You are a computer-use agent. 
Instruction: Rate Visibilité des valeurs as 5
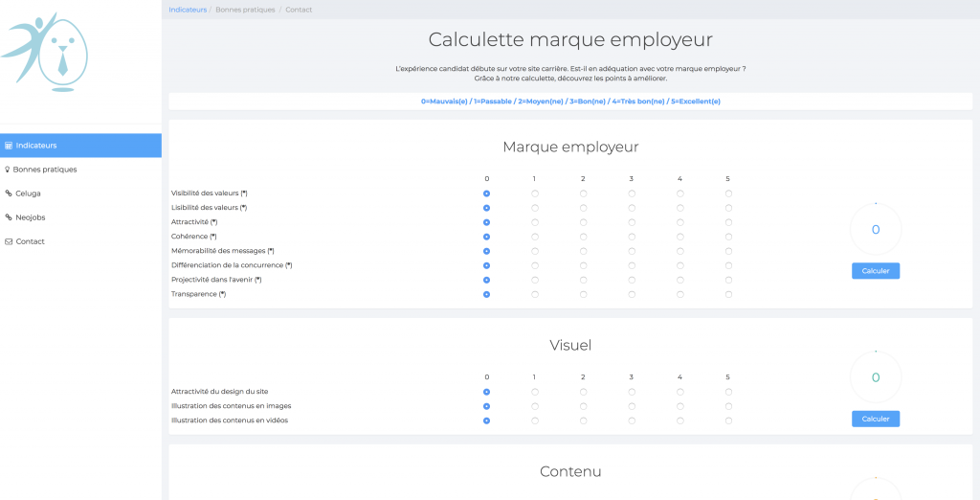pyautogui.click(x=728, y=193)
